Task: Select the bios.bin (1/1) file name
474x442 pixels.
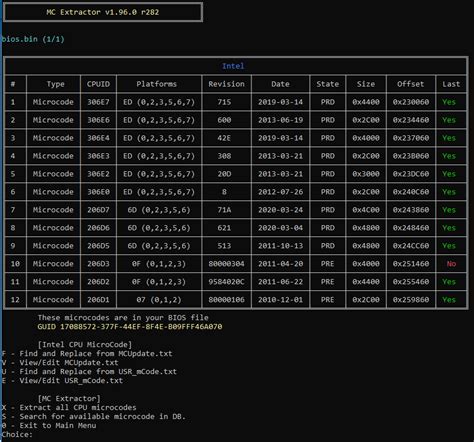Action: point(33,39)
